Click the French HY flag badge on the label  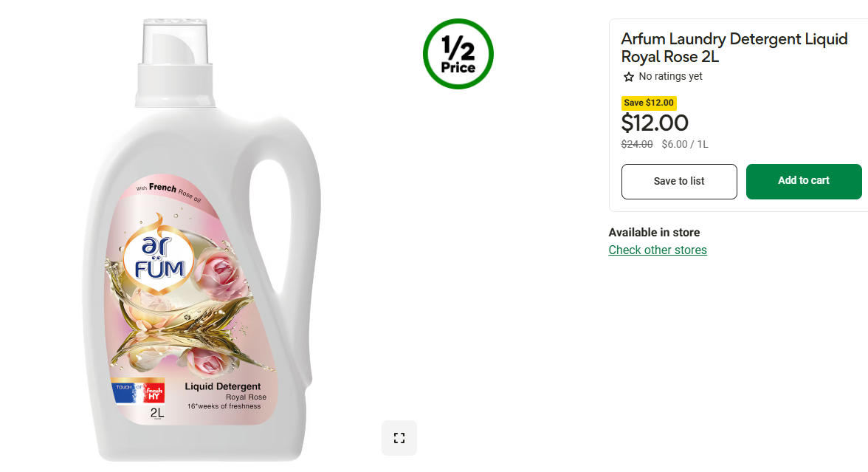coord(137,392)
